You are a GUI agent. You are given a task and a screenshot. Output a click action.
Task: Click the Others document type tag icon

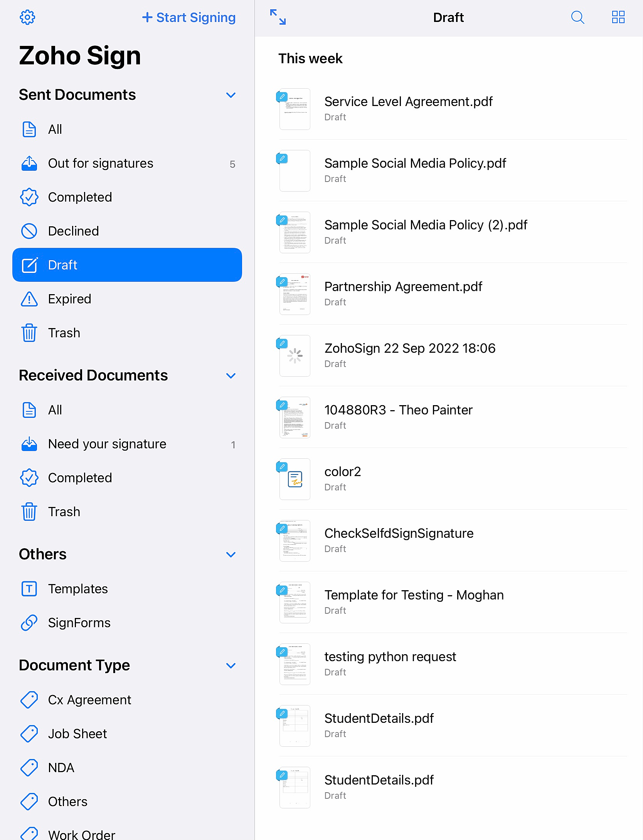29,801
